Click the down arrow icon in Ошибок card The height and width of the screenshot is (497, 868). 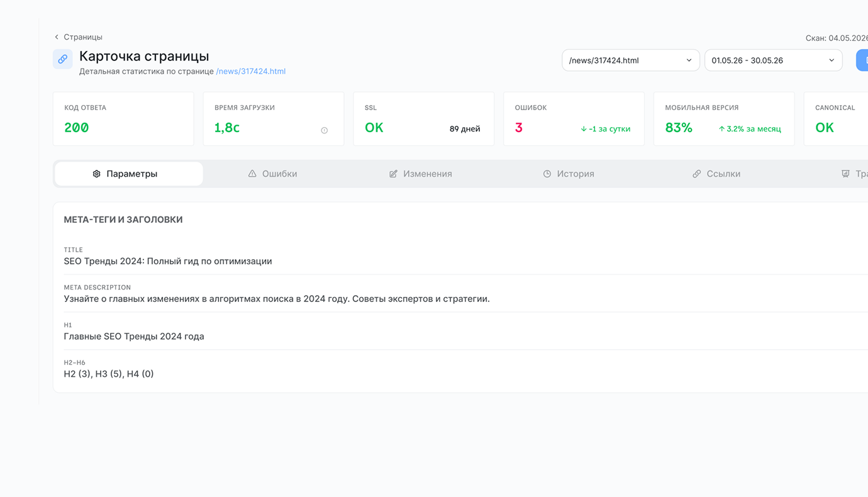click(584, 129)
